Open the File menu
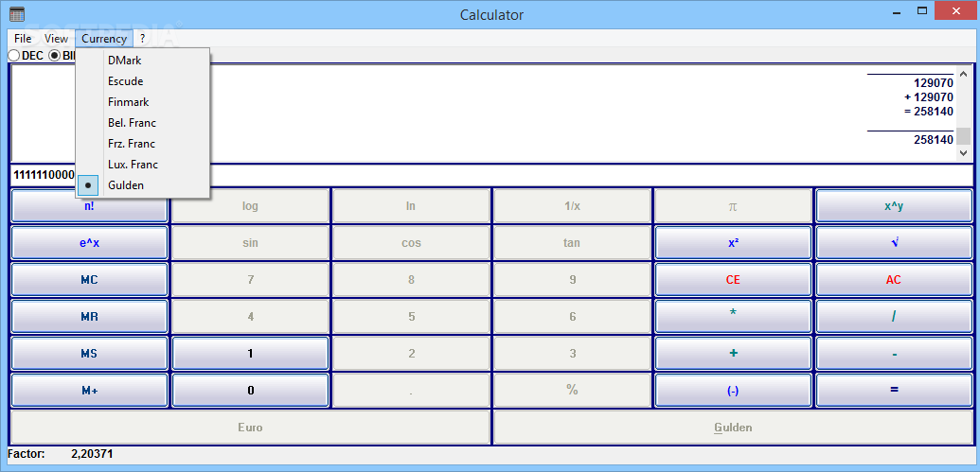The image size is (980, 472). [23, 39]
